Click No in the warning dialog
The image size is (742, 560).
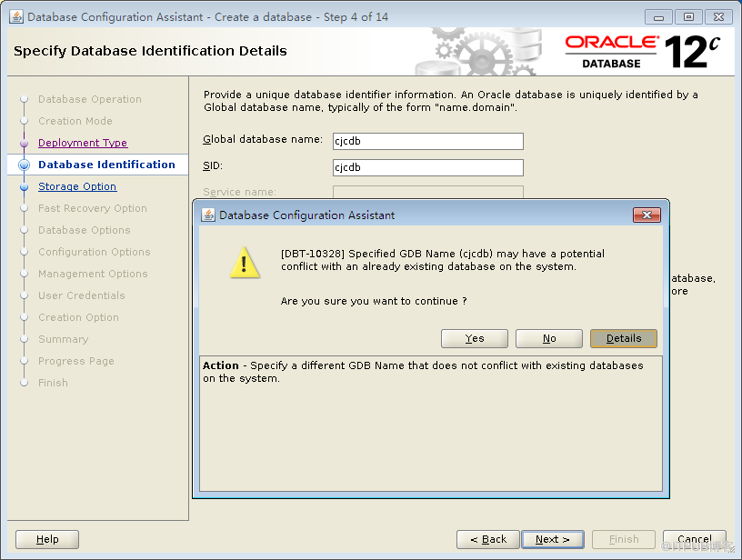[x=549, y=339]
